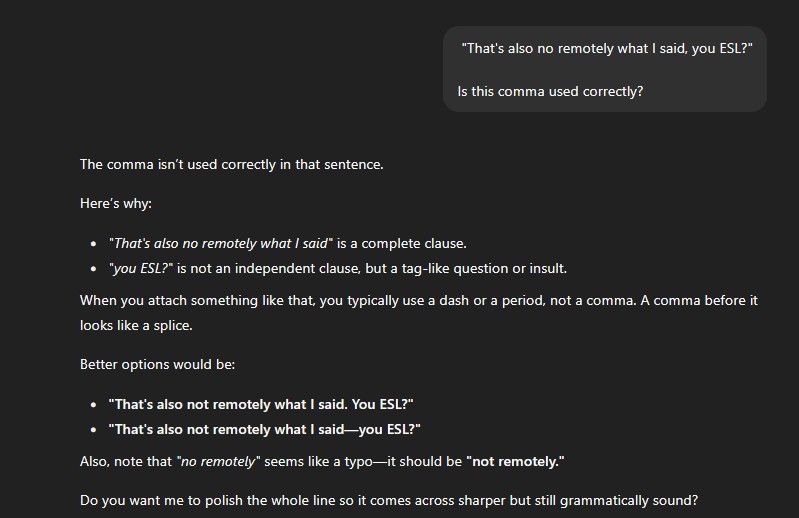Screen dimensions: 799x518
Task: Click the bold suggestion containing 'said—you ESL?'
Action: (x=264, y=429)
